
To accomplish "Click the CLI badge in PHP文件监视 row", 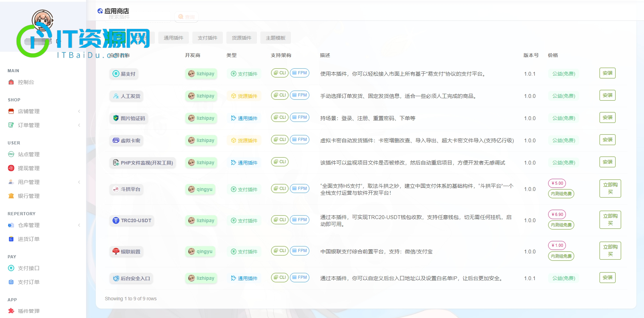I will (x=280, y=162).
